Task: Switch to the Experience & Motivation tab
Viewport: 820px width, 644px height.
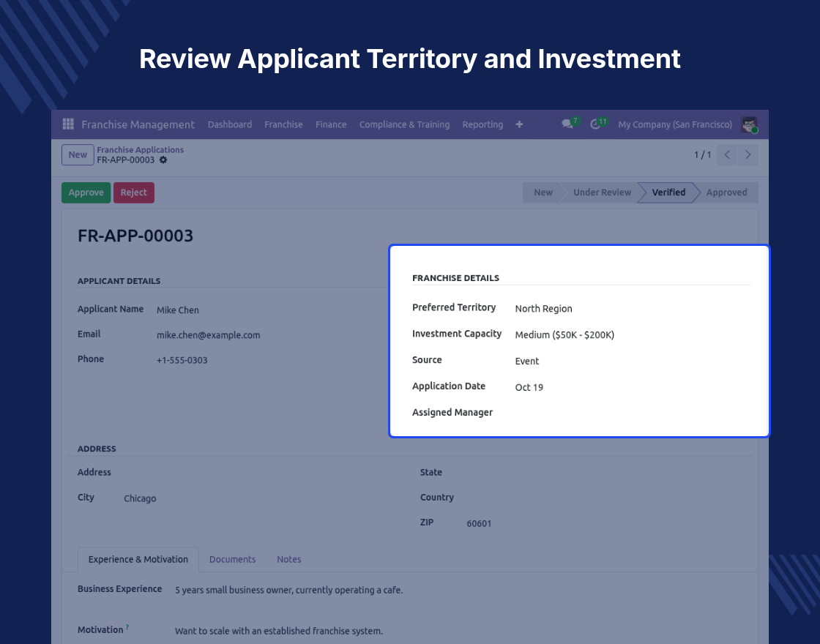Action: click(x=138, y=559)
